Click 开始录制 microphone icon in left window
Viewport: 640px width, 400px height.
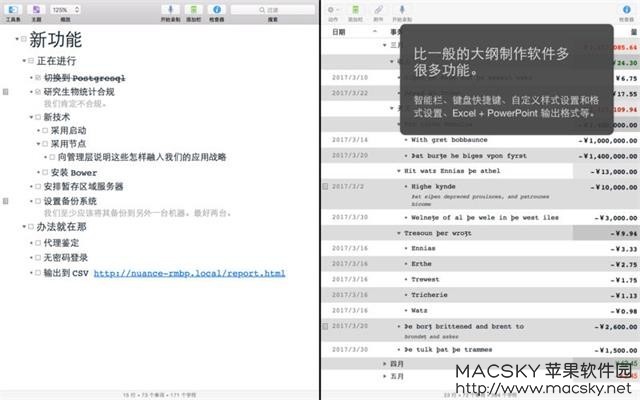tap(171, 9)
